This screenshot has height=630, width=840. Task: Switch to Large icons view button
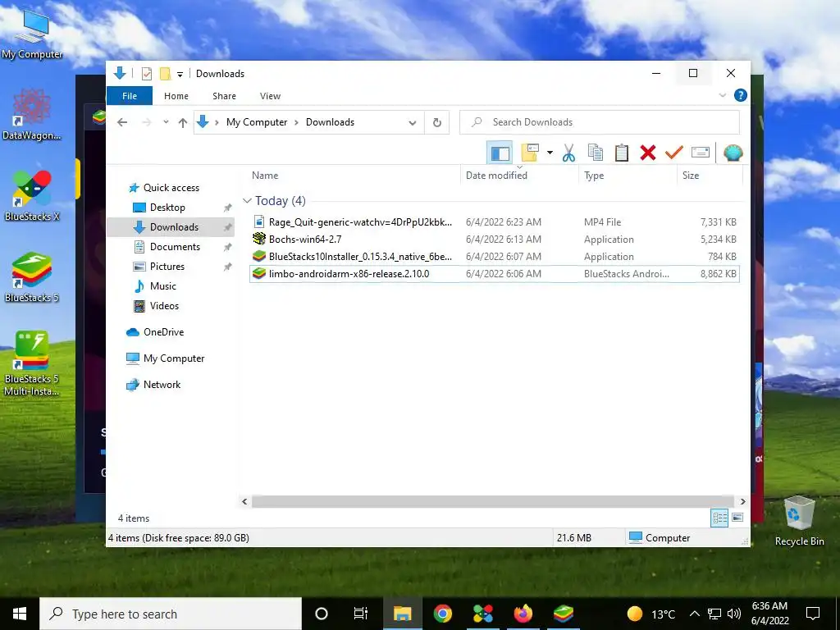tap(737, 518)
